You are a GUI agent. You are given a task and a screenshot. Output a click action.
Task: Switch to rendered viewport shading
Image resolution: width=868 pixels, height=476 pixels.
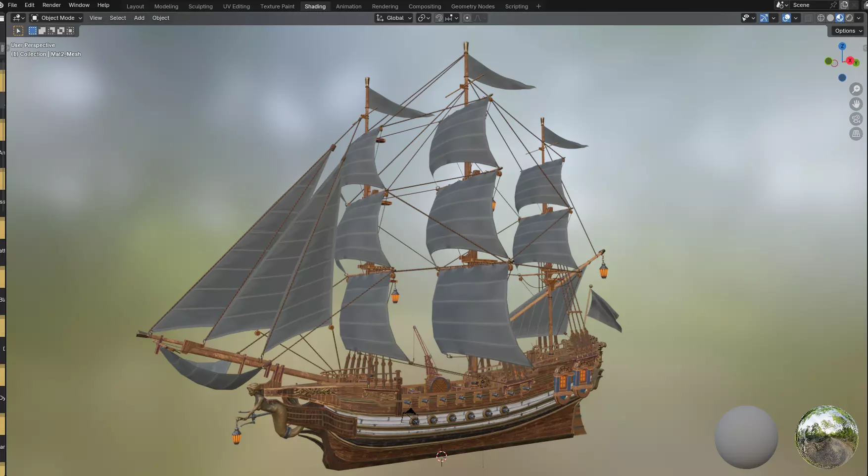coord(849,18)
